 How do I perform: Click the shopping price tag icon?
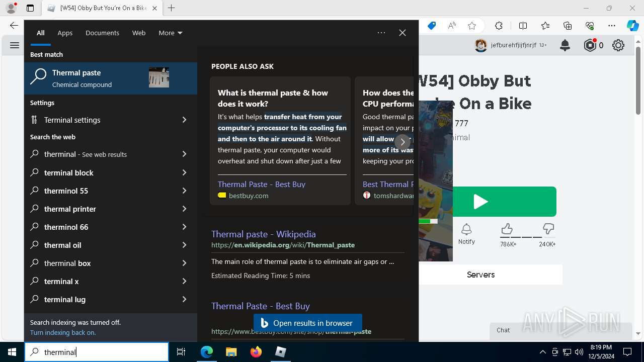coord(432,26)
